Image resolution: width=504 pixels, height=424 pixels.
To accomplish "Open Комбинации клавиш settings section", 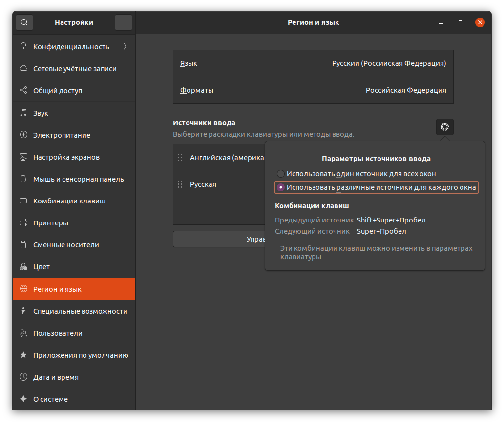I will click(x=69, y=201).
